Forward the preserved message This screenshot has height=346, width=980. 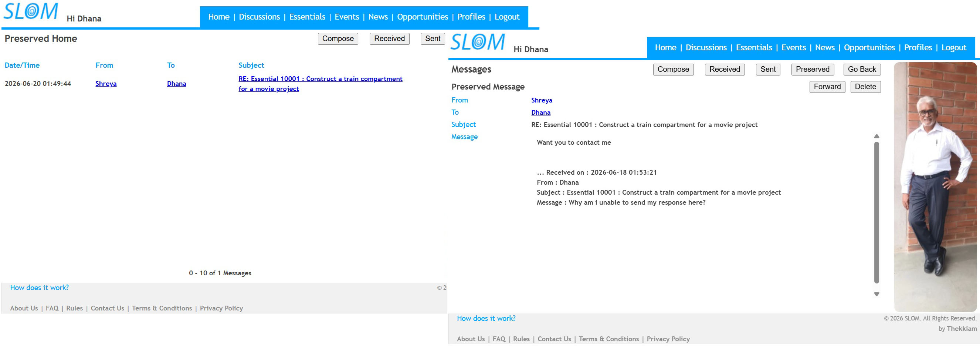click(827, 87)
